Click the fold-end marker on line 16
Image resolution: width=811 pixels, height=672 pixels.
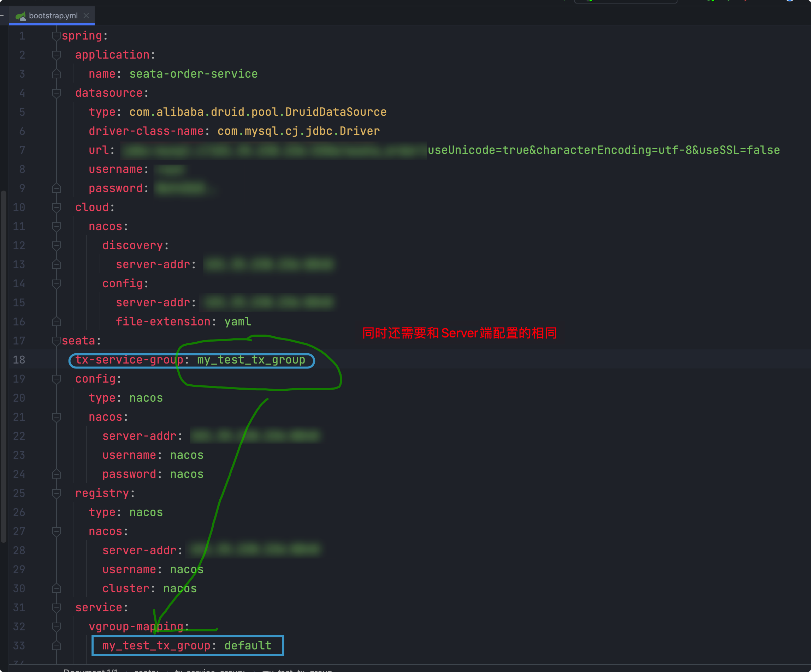click(x=57, y=322)
